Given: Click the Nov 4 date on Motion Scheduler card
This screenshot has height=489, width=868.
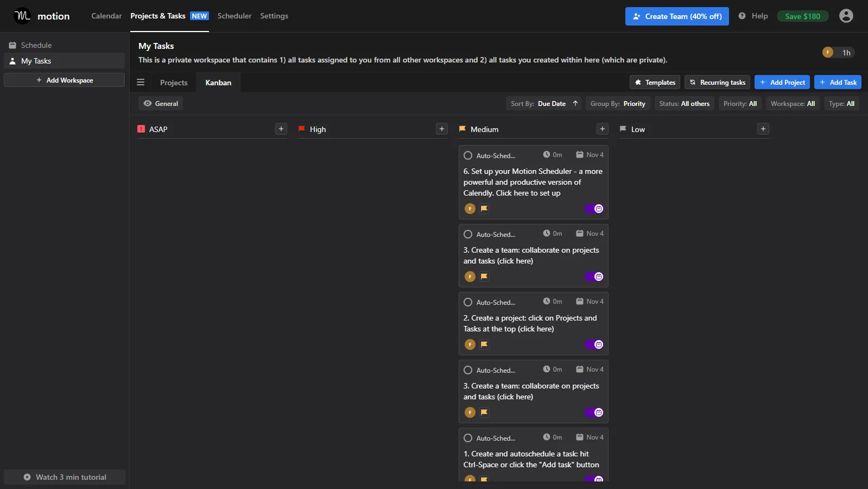Looking at the screenshot, I should point(590,155).
